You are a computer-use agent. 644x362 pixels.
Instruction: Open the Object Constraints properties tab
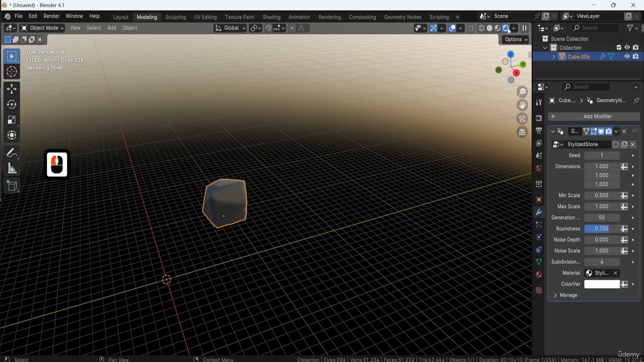[x=539, y=250]
